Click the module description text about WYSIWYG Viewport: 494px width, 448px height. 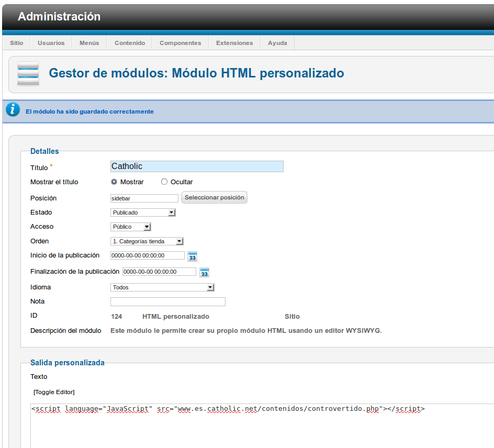tap(246, 330)
